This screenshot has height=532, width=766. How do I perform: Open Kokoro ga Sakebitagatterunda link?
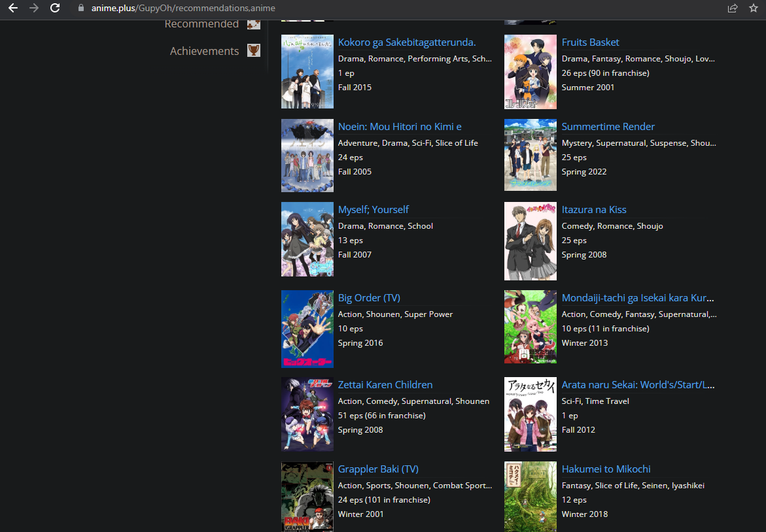tap(406, 42)
